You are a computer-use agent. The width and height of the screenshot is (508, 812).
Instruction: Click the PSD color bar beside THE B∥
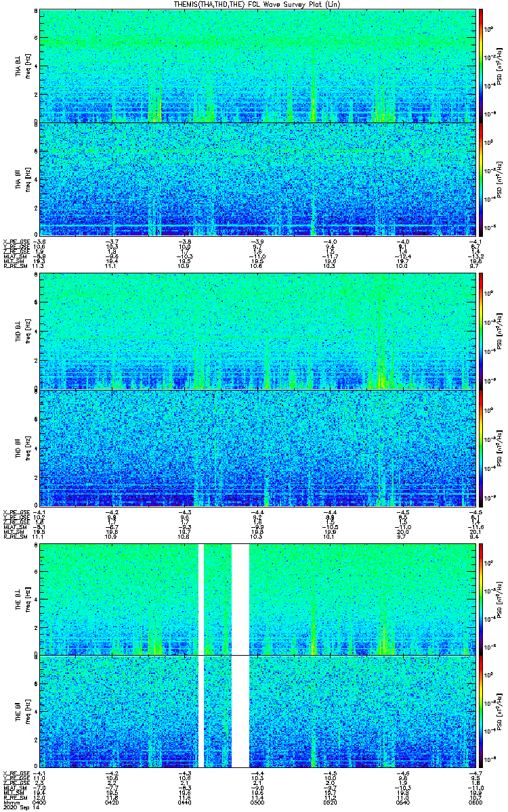(x=481, y=712)
